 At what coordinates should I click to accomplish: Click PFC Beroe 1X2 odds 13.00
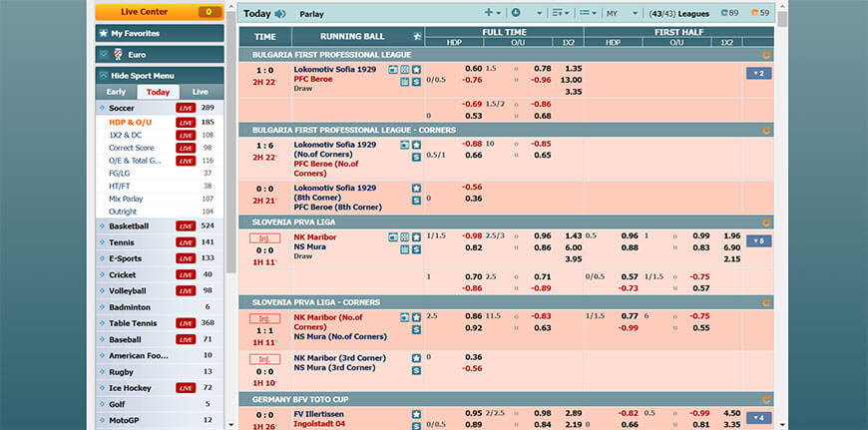pyautogui.click(x=572, y=80)
